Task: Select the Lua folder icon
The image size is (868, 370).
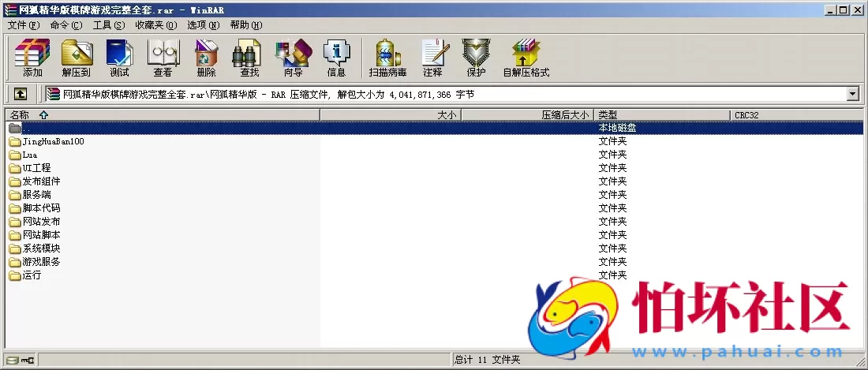Action: (x=15, y=155)
